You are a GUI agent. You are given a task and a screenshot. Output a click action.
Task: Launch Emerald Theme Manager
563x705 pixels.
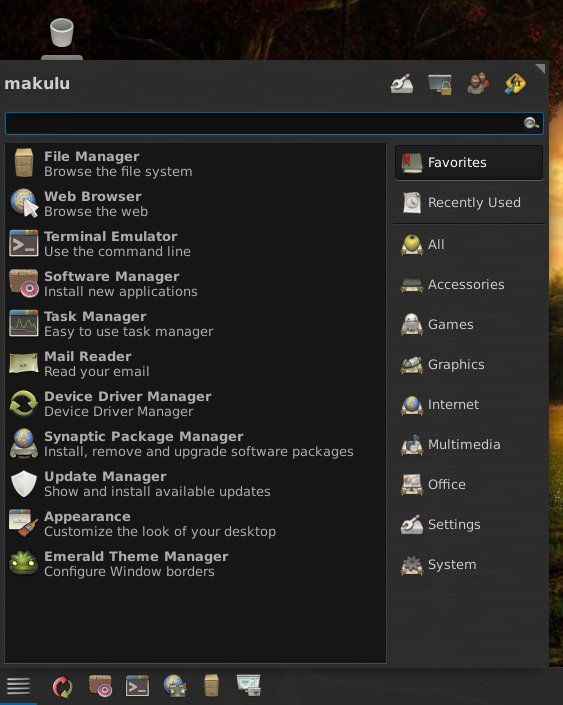tap(196, 564)
